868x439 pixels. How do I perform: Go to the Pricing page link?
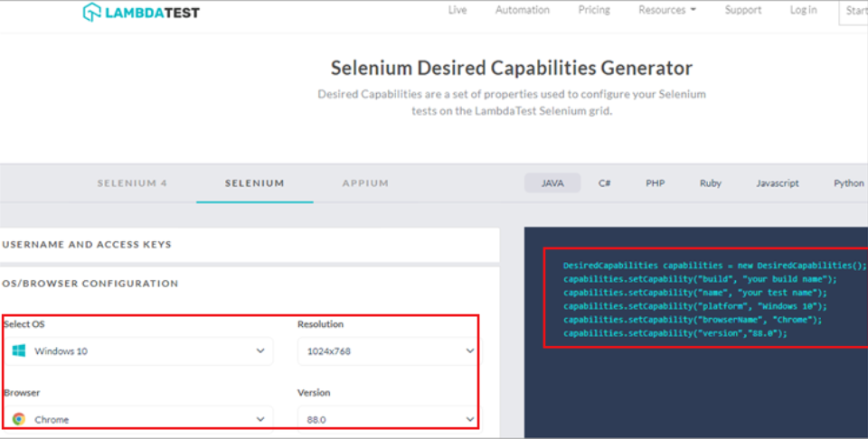point(594,10)
